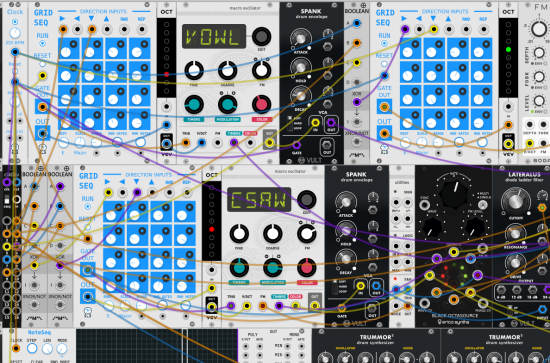Image resolution: width=550 pixels, height=363 pixels.
Task: Click '353 BPM' label on Clock module
Action: tap(15, 43)
